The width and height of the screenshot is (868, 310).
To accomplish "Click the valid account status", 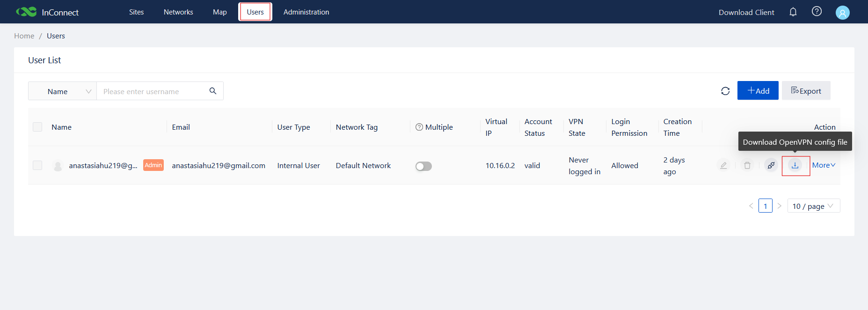I will 532,165.
